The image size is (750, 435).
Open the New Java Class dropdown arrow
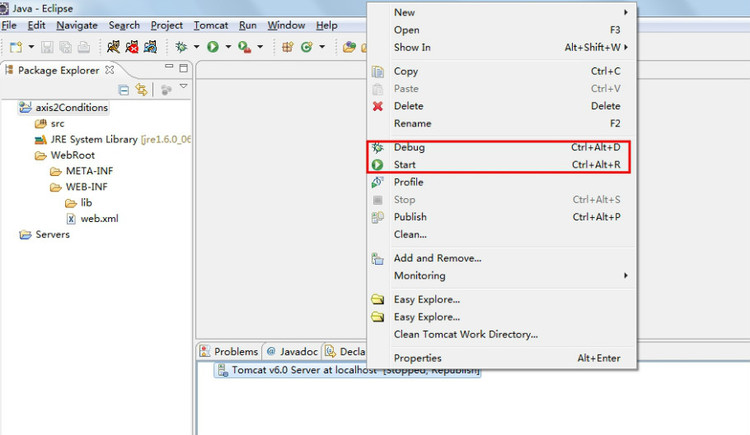coord(322,47)
